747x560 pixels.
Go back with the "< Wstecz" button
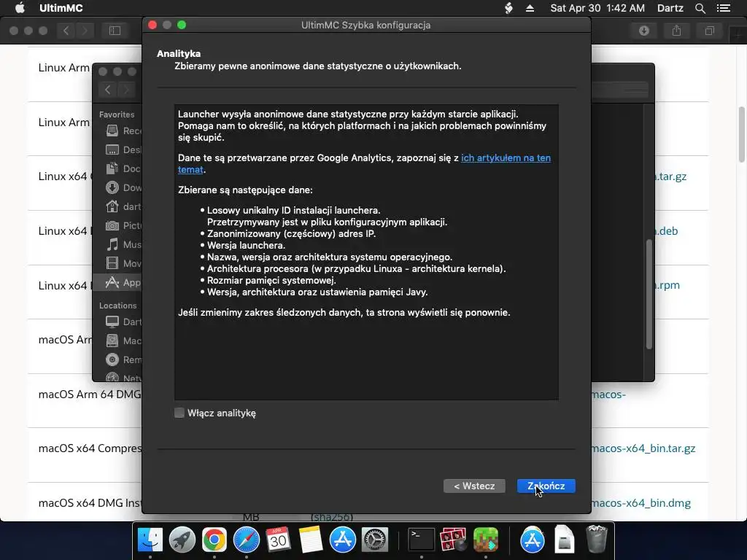tap(474, 486)
